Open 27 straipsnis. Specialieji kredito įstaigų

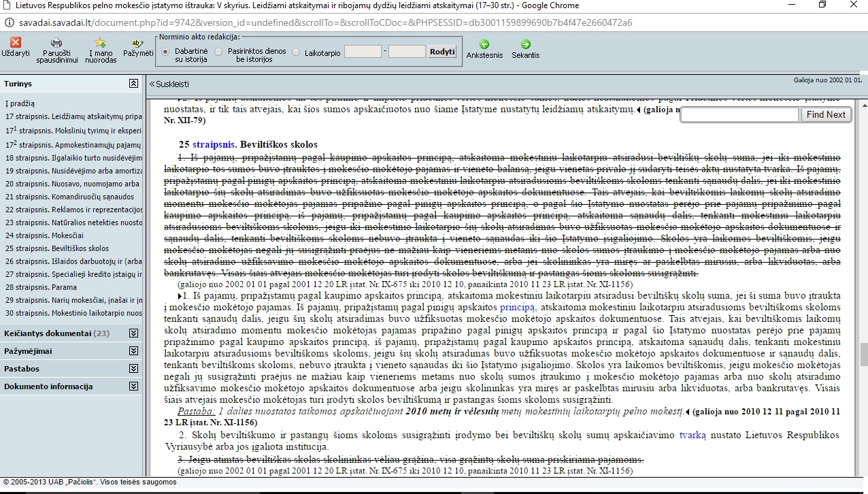coord(73,274)
